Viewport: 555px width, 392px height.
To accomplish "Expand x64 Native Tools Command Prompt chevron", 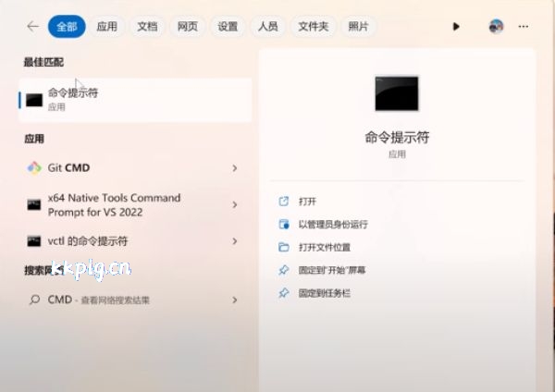I will coord(234,204).
